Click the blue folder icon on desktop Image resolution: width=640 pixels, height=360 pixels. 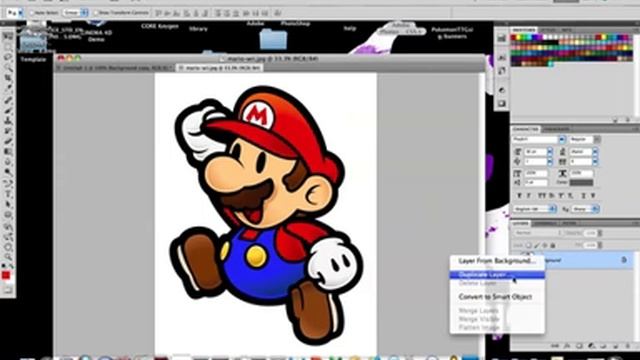pyautogui.click(x=273, y=40)
